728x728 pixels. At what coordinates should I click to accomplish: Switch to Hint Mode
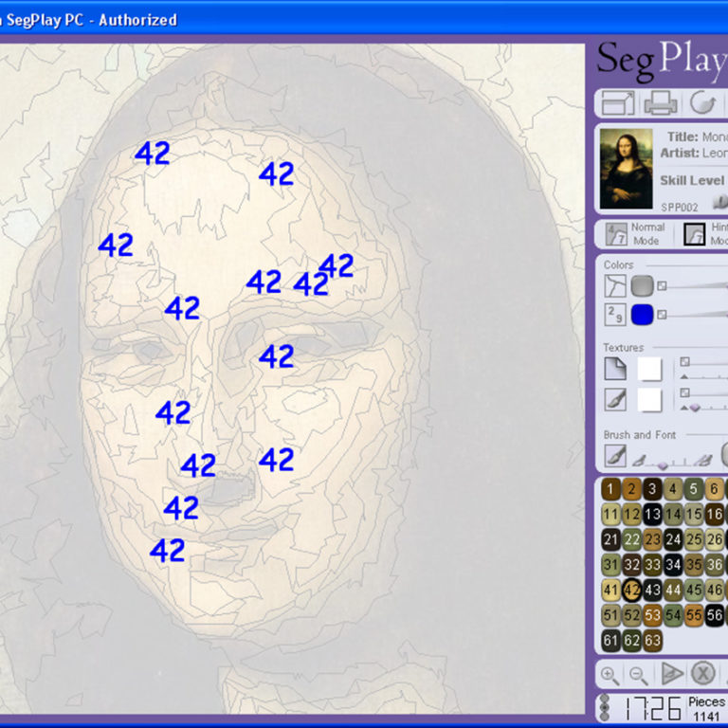tap(705, 233)
